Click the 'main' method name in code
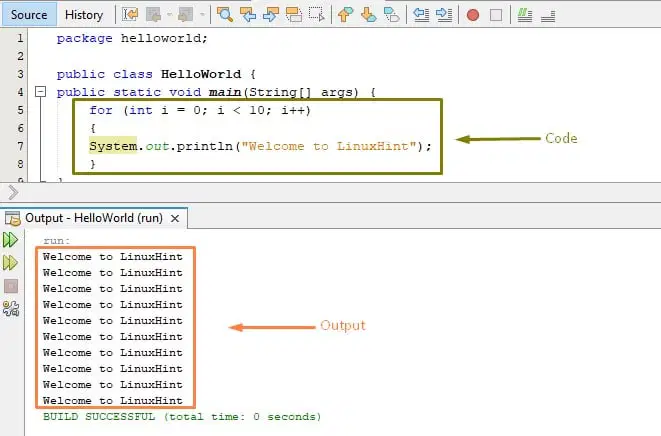The height and width of the screenshot is (436, 661). click(225, 92)
